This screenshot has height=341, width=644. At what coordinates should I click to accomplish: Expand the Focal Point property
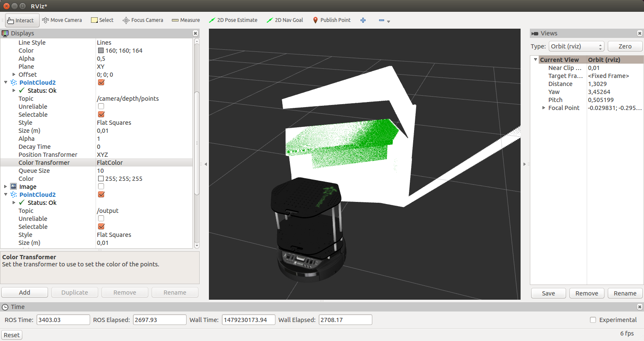(x=543, y=108)
